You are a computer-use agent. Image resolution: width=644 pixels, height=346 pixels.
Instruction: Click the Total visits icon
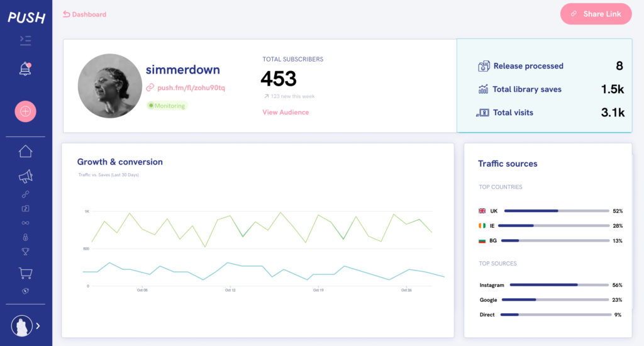point(482,113)
